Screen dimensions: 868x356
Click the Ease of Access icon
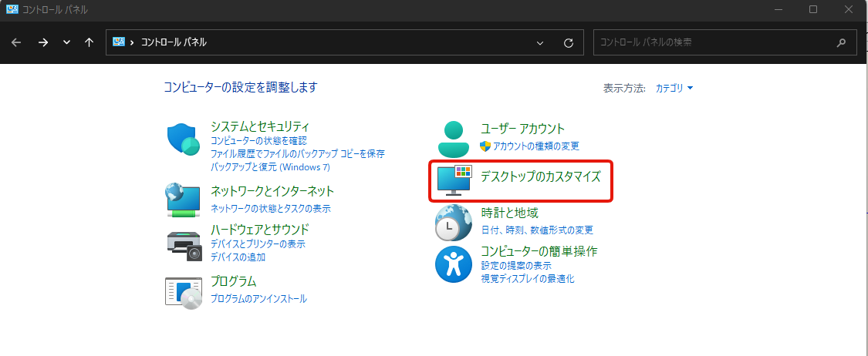pyautogui.click(x=453, y=264)
